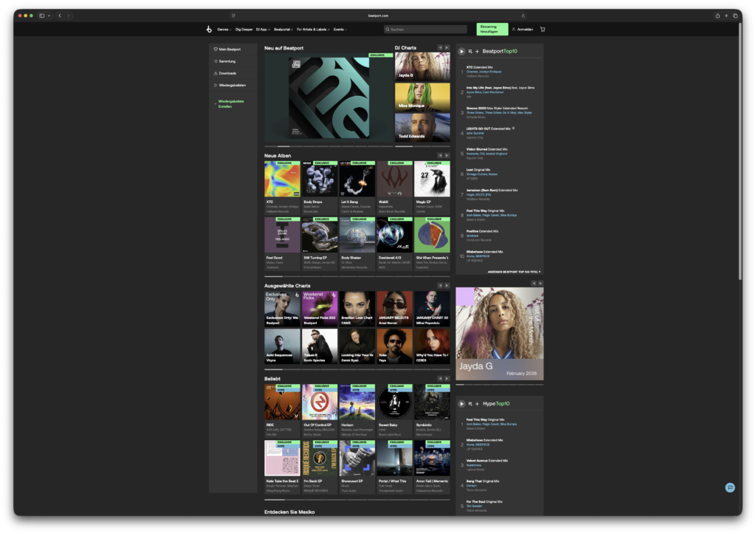756x534 pixels.
Task: Expand the Events dropdown menu
Action: pos(340,30)
